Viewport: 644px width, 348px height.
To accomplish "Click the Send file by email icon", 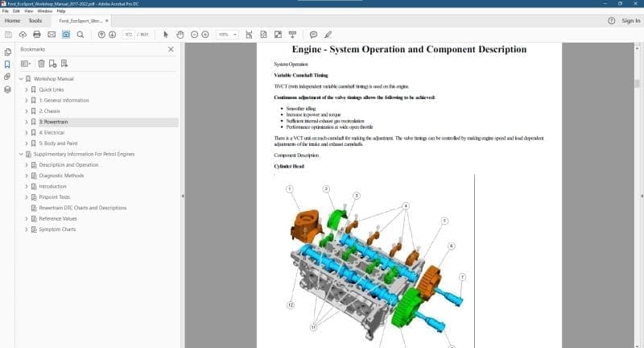I will click(x=52, y=35).
